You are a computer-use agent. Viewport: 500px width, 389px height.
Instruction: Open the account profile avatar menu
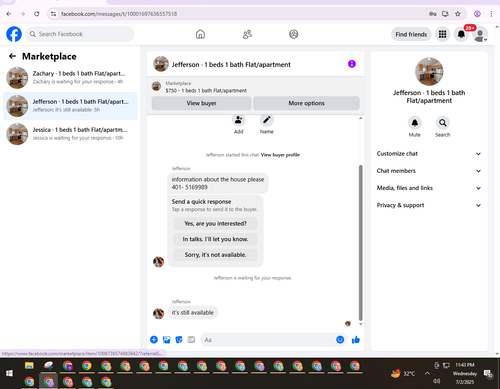tap(480, 34)
